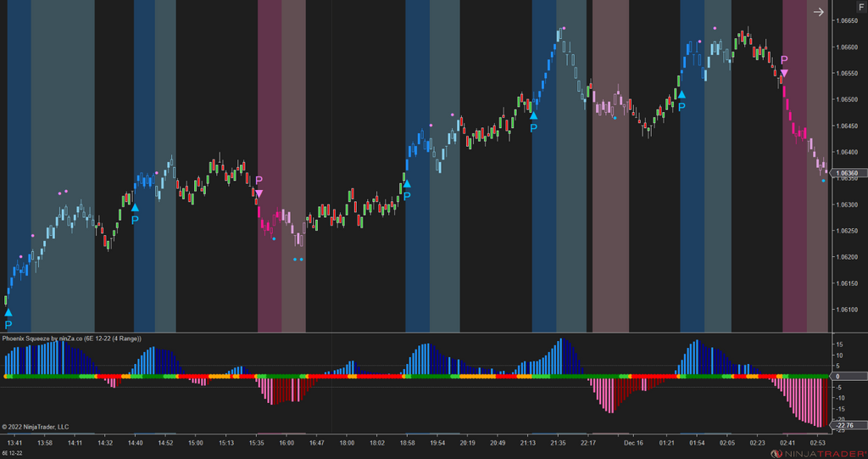Click the 02:53 time axis label
This screenshot has width=868, height=459.
[818, 443]
